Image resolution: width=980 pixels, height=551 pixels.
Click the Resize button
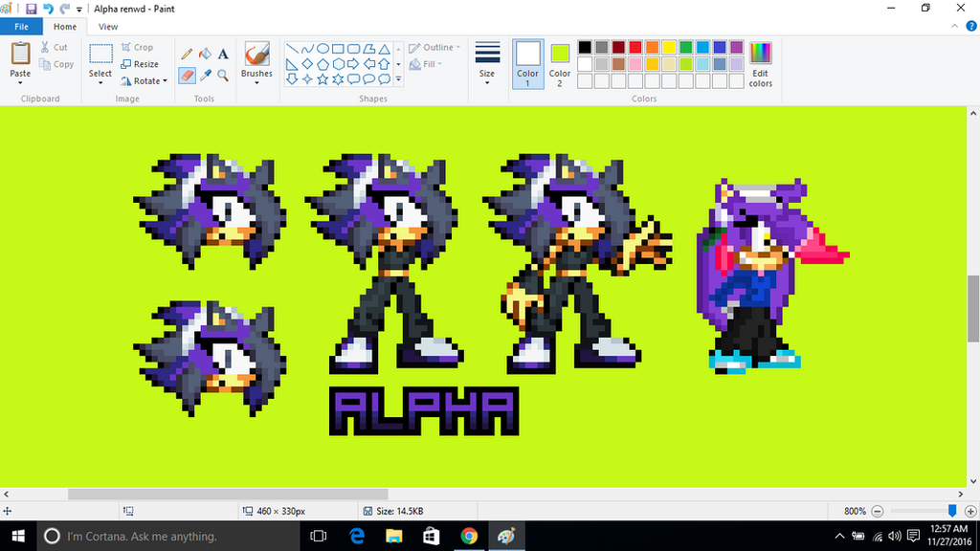point(140,64)
